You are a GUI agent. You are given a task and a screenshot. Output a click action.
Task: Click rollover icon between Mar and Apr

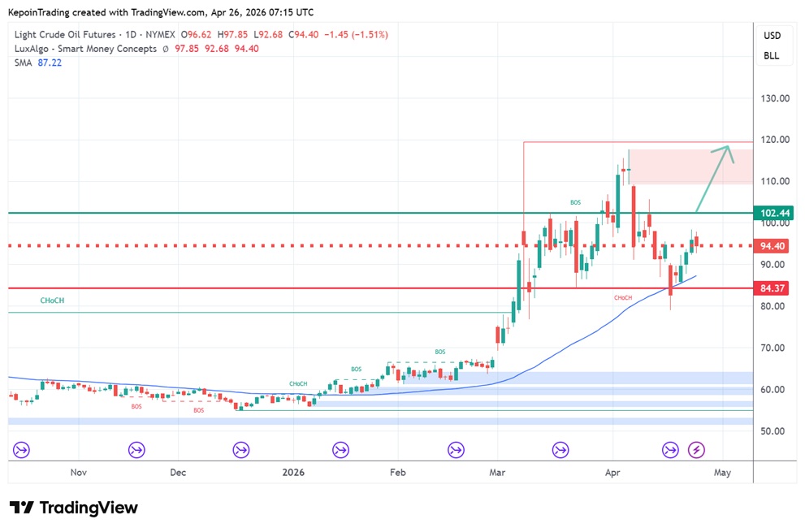click(560, 449)
